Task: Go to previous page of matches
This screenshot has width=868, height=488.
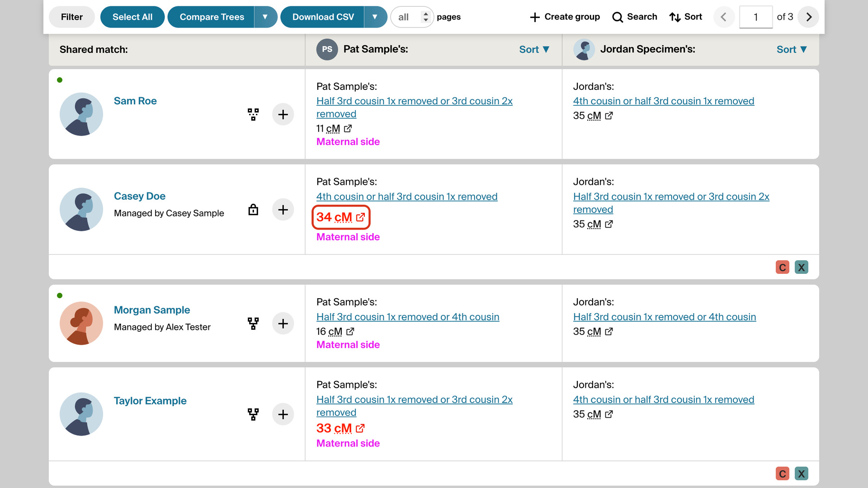Action: pyautogui.click(x=724, y=17)
